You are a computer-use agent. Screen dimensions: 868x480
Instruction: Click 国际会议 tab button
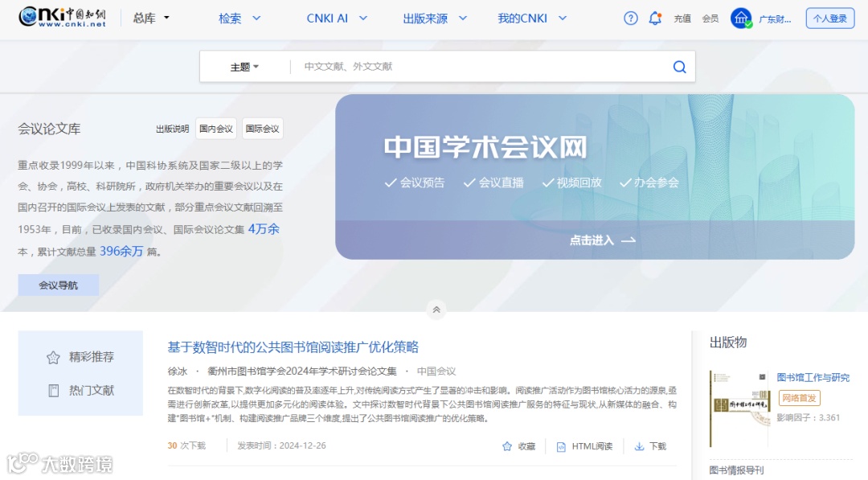[x=262, y=129]
